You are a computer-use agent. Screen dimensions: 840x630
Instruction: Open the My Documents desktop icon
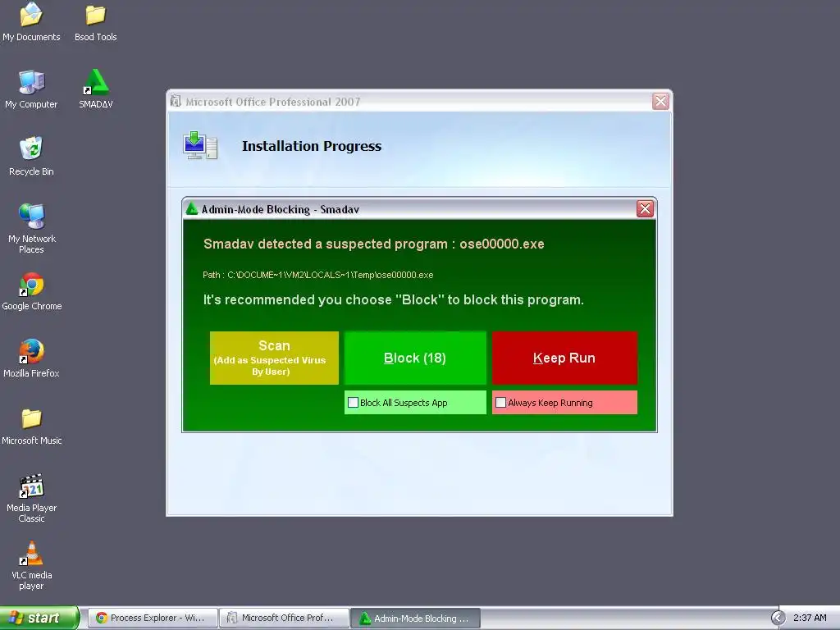click(x=31, y=21)
